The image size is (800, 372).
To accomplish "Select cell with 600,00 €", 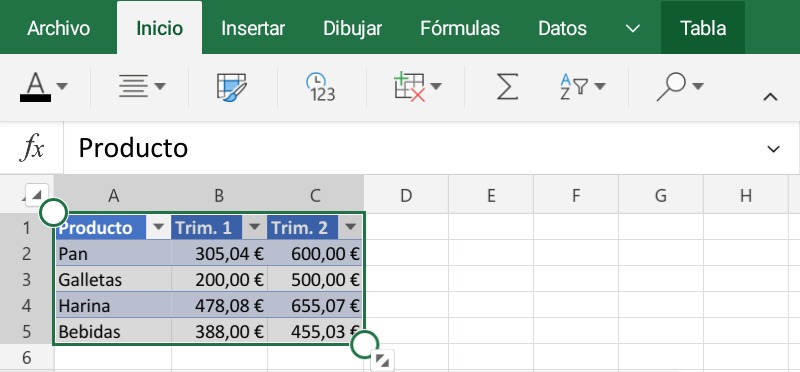I will point(315,253).
